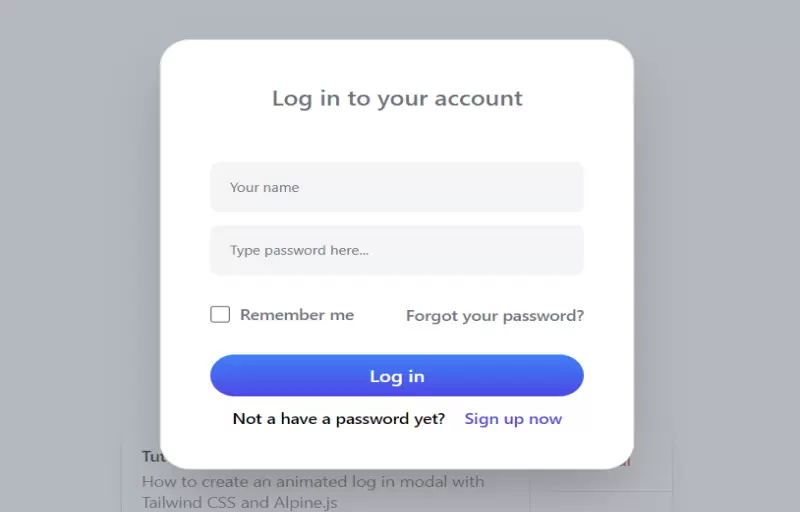This screenshot has width=800, height=512.
Task: Click the 'Not a have a password yet?' text
Action: (339, 419)
